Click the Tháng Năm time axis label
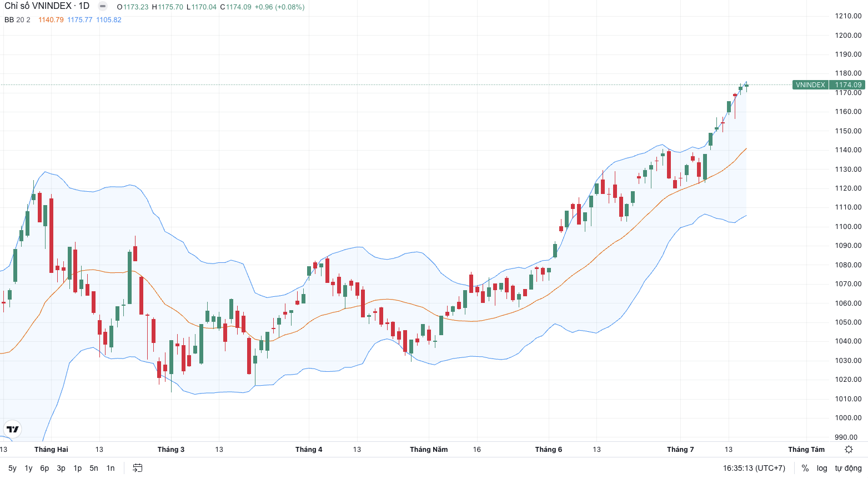868x478 pixels. coord(429,449)
